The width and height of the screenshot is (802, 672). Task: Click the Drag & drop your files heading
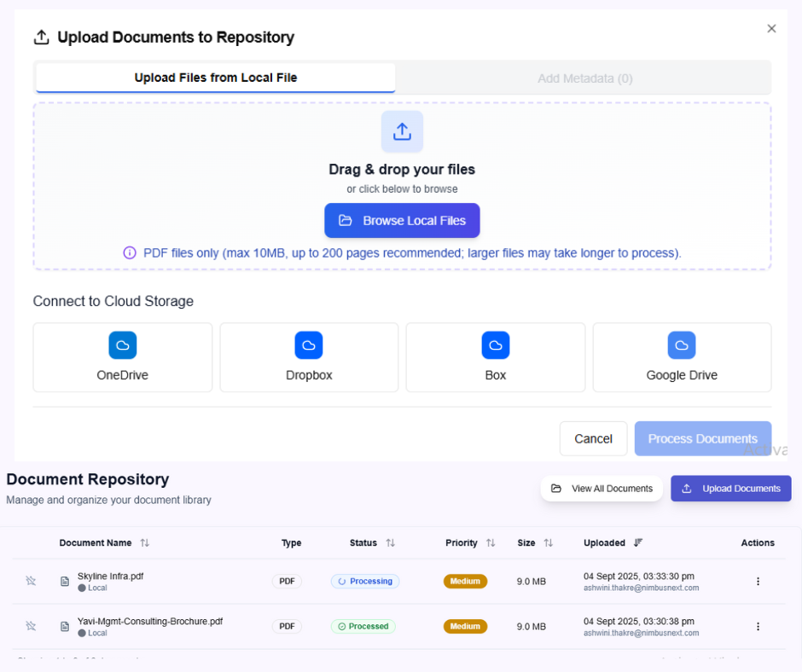402,169
